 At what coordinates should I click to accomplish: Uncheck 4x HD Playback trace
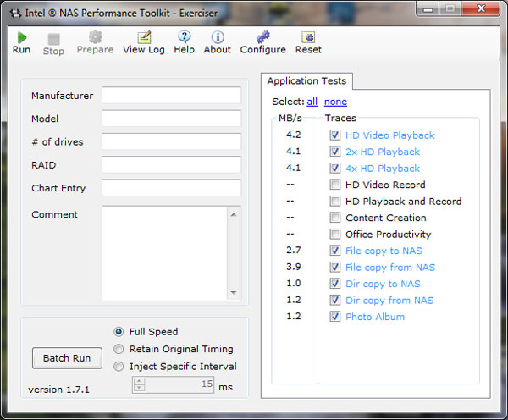click(335, 168)
